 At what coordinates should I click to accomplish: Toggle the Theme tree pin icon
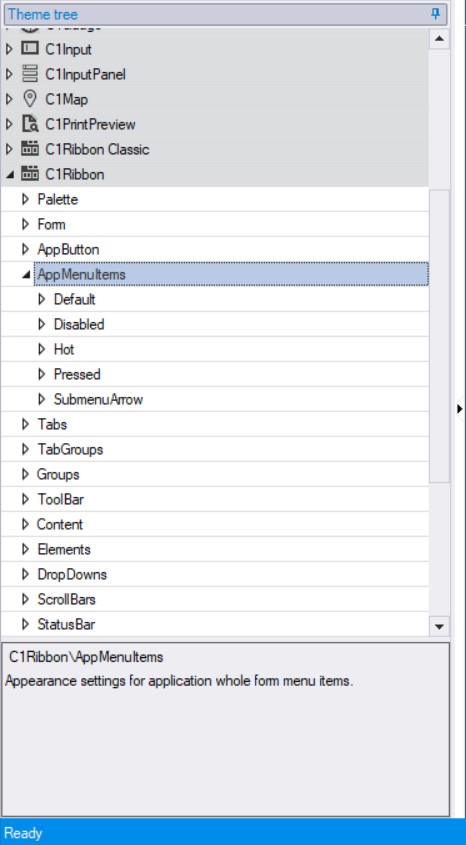pyautogui.click(x=436, y=14)
